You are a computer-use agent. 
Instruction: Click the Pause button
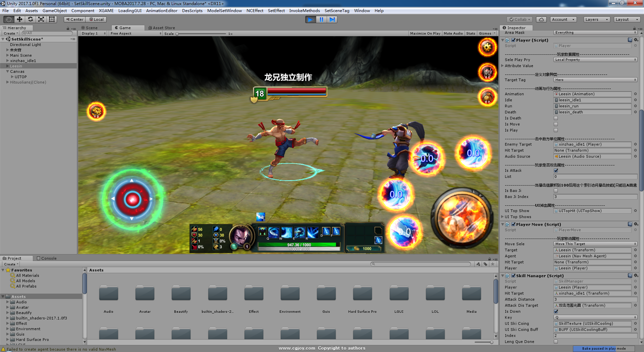[x=321, y=19]
